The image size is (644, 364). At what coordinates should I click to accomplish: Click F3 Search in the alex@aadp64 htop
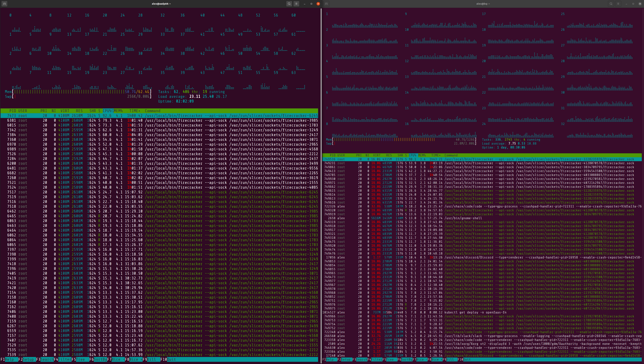point(45,359)
